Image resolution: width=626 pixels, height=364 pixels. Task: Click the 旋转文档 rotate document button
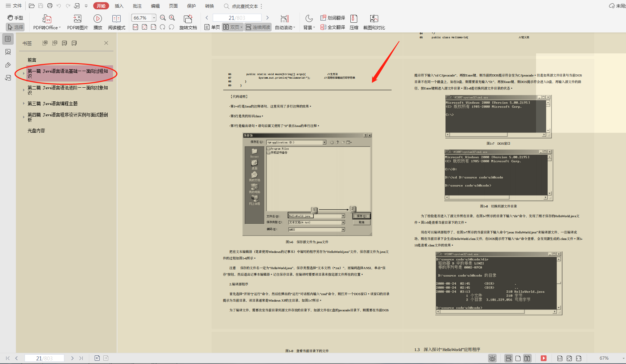[188, 22]
